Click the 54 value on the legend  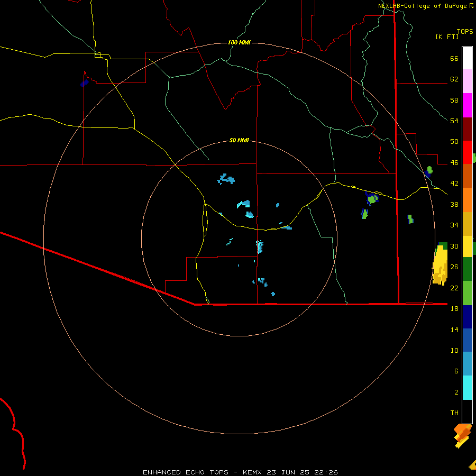click(454, 121)
